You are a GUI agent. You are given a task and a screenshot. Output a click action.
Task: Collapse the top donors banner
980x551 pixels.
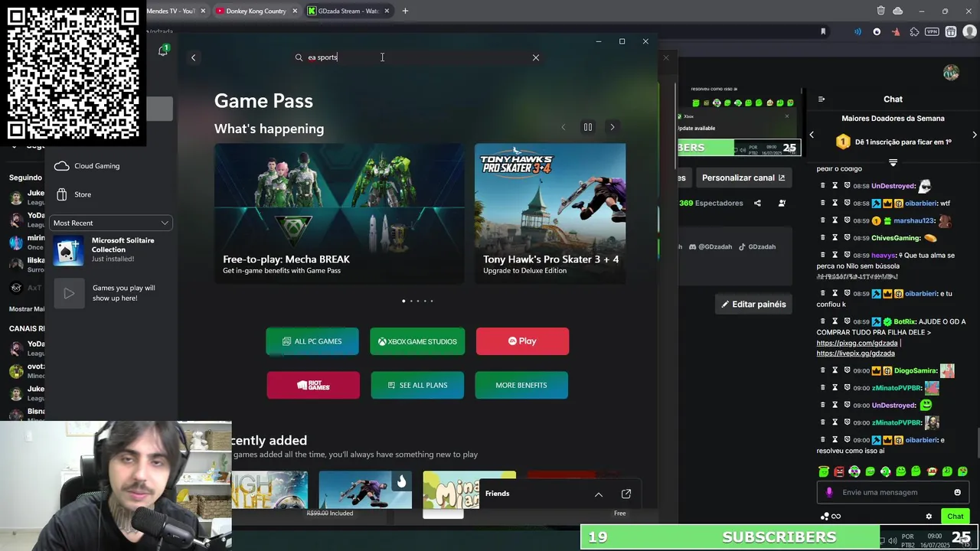point(893,162)
